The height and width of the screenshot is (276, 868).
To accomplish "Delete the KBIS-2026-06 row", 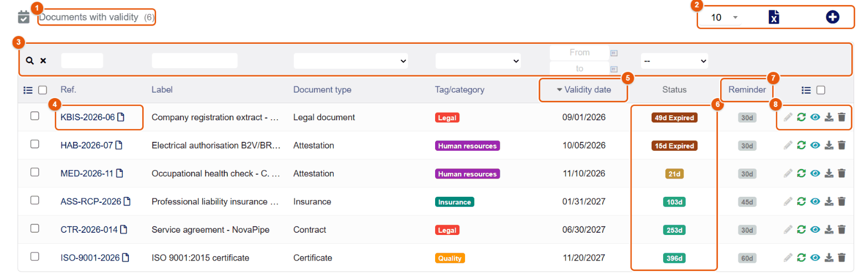I will tap(841, 117).
